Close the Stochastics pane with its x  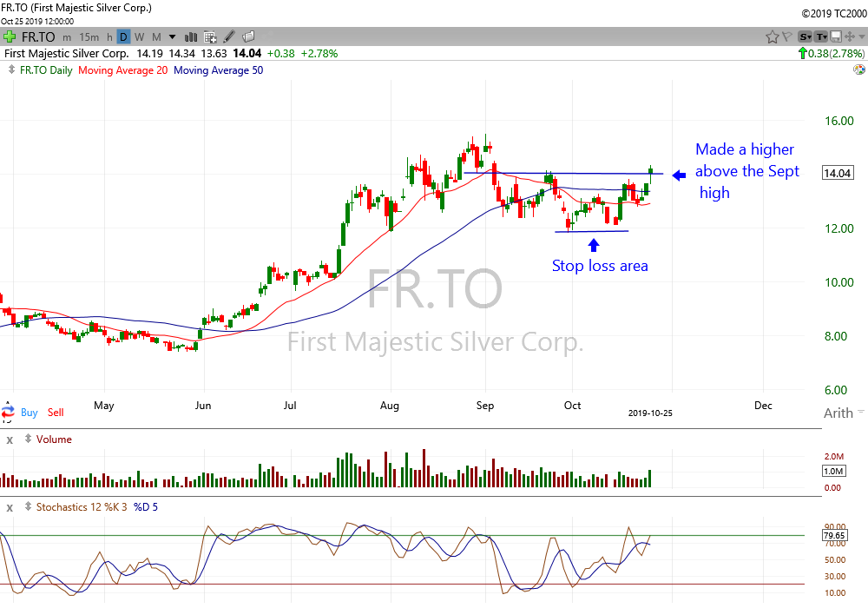tap(10, 508)
